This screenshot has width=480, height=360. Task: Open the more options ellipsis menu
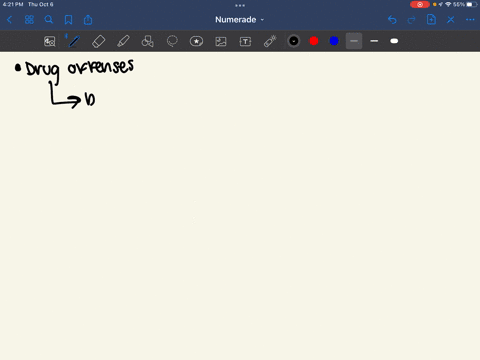pyautogui.click(x=470, y=20)
